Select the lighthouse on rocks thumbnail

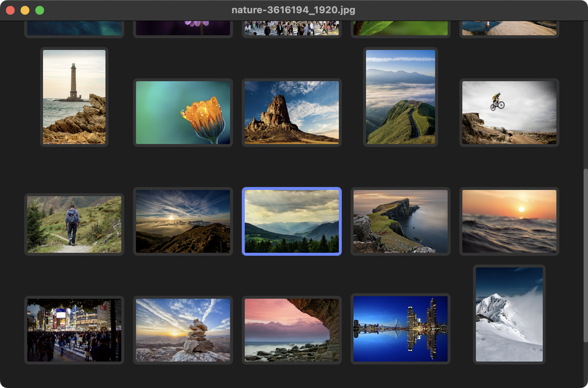74,97
